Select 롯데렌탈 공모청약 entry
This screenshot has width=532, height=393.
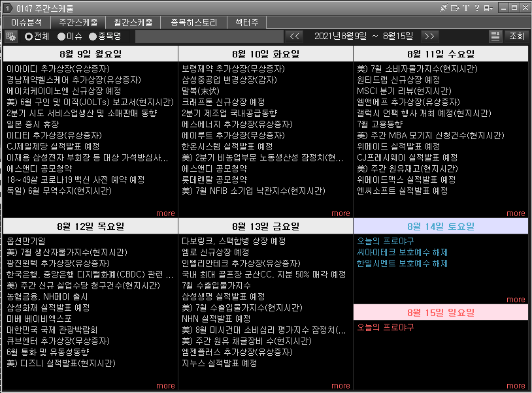coord(214,180)
